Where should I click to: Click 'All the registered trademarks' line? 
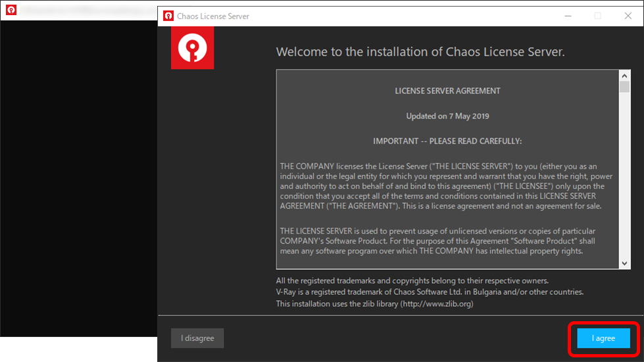(412, 280)
